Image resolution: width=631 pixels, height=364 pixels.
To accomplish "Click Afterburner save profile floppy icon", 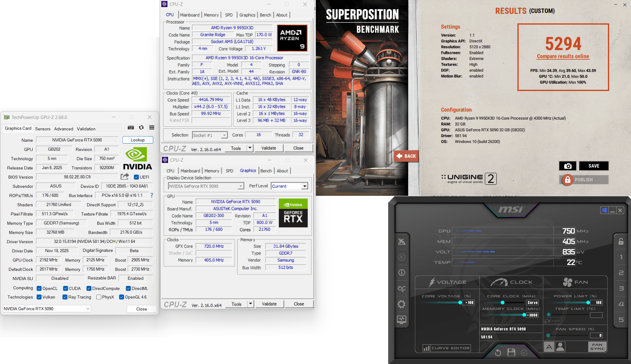I will (511, 352).
